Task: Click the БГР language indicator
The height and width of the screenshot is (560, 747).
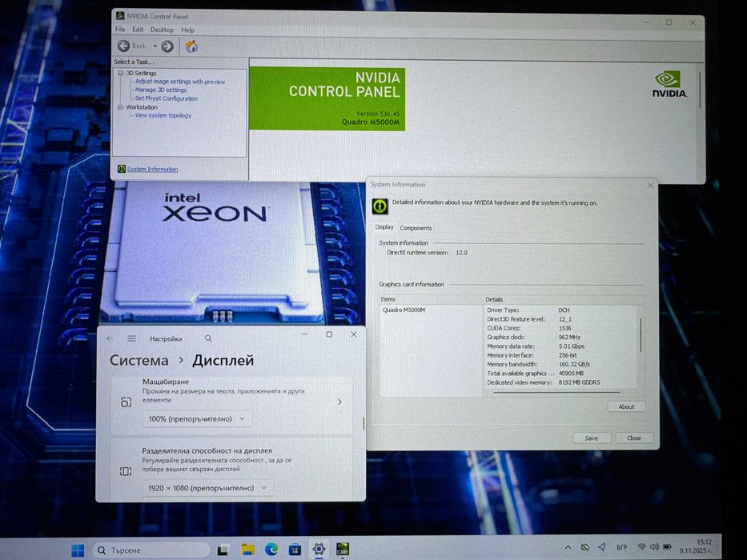Action: click(621, 547)
